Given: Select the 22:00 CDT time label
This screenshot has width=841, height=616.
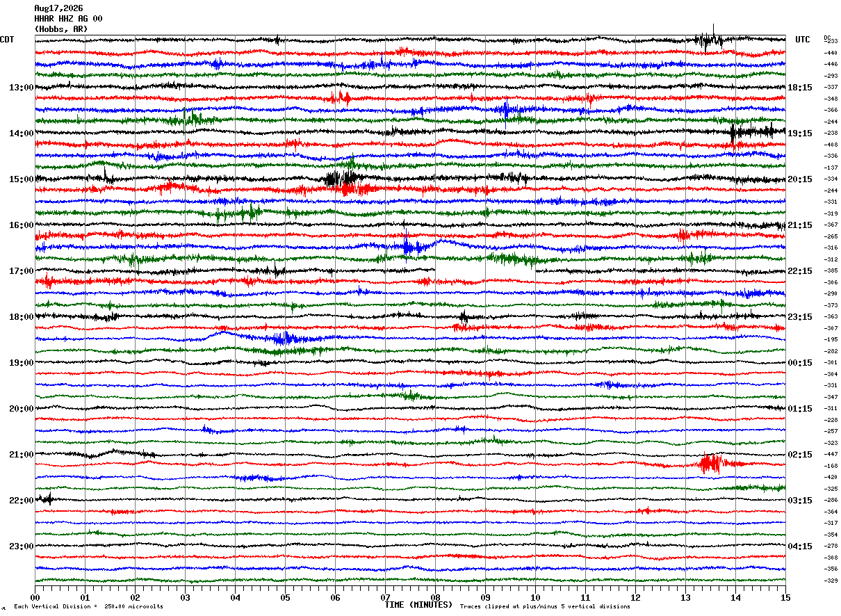Looking at the screenshot, I should [22, 501].
